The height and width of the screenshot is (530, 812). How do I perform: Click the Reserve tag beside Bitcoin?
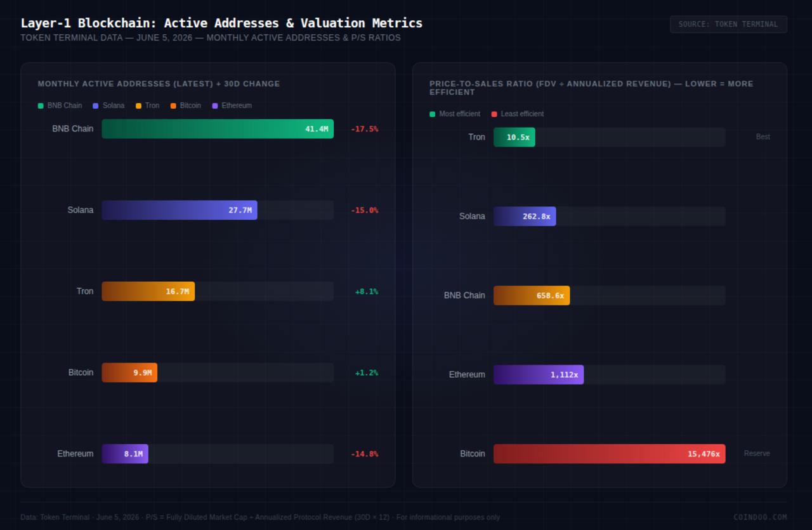click(757, 453)
